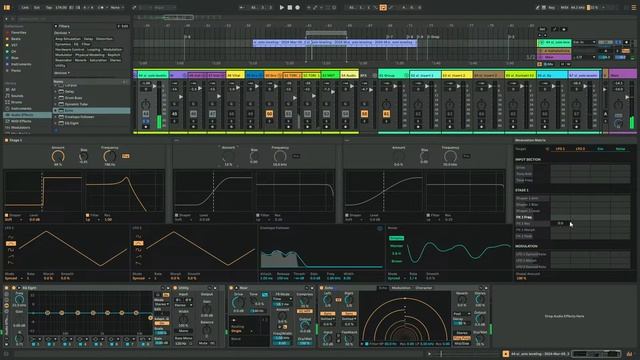This screenshot has width=640, height=360.
Task: Click the Stage 1 Amount knob
Action: 58,156
